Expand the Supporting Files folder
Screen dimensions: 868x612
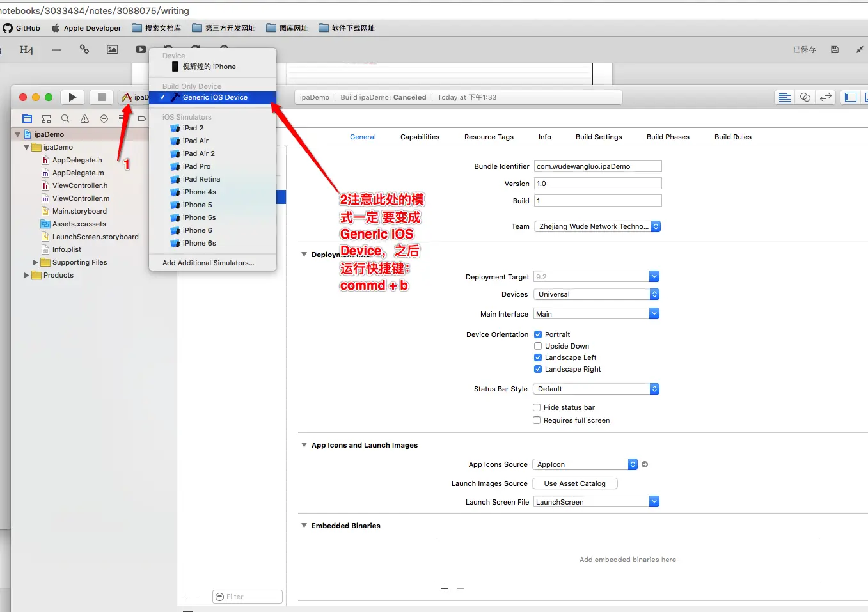coord(36,262)
